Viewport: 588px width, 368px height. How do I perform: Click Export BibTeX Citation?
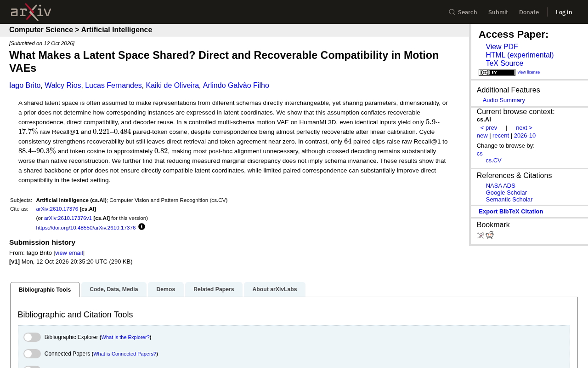(511, 212)
